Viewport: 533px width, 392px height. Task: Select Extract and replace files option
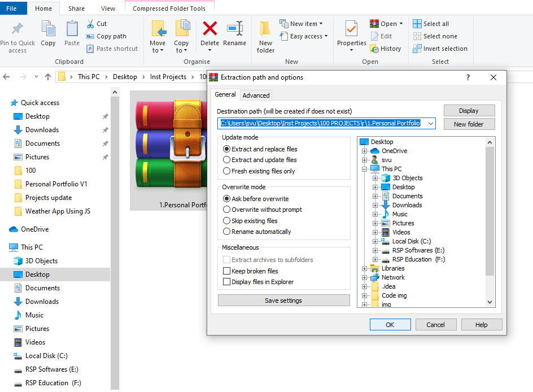pyautogui.click(x=260, y=149)
